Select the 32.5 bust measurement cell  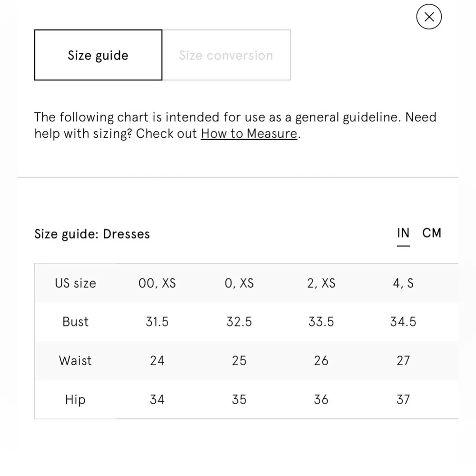pyautogui.click(x=239, y=322)
